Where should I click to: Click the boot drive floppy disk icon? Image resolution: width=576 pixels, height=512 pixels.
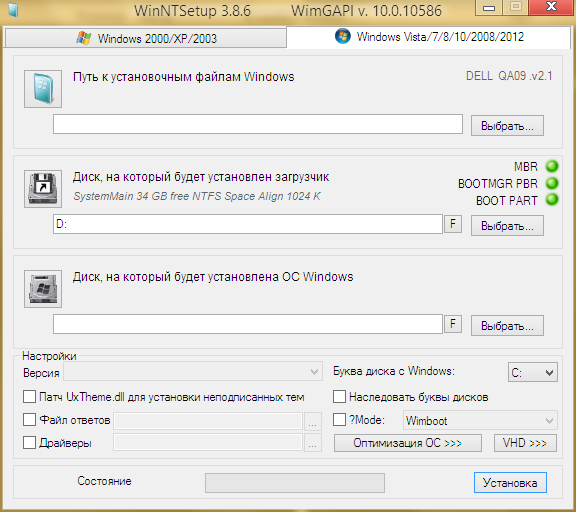pyautogui.click(x=43, y=189)
